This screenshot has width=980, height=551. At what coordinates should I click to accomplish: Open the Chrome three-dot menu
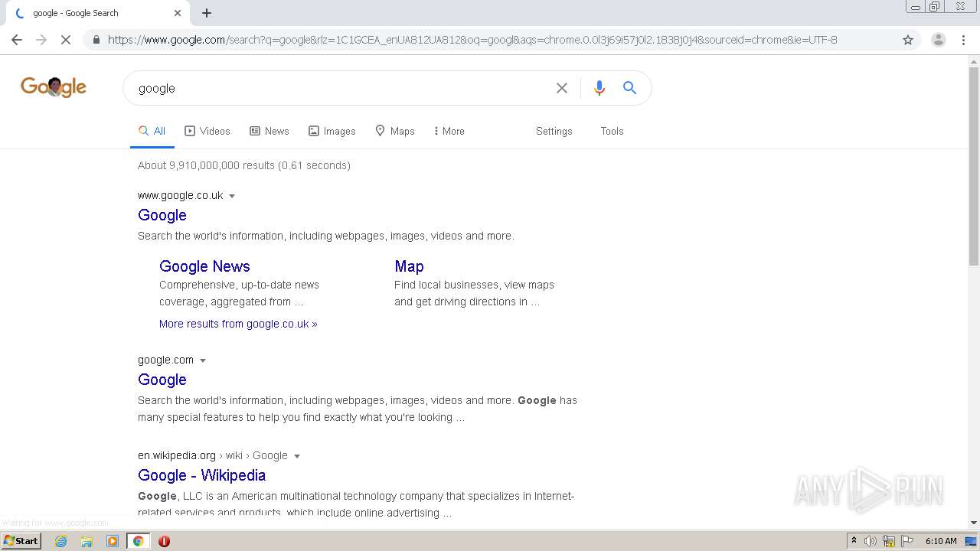963,40
